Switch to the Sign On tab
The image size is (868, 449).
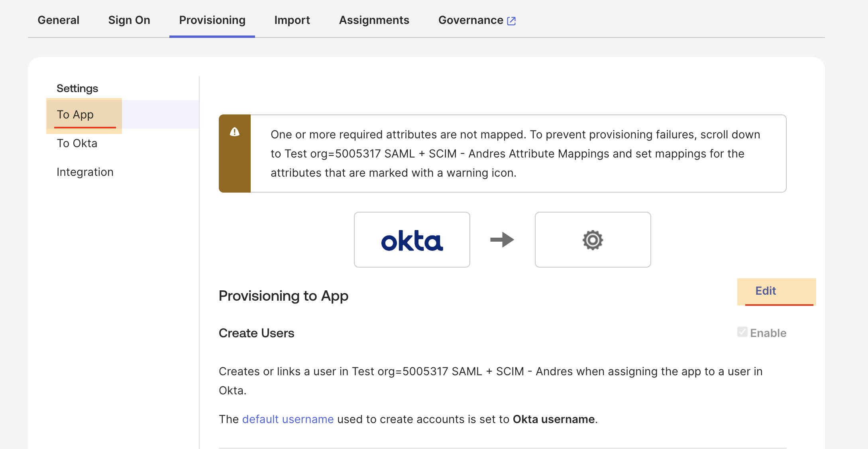(x=129, y=20)
